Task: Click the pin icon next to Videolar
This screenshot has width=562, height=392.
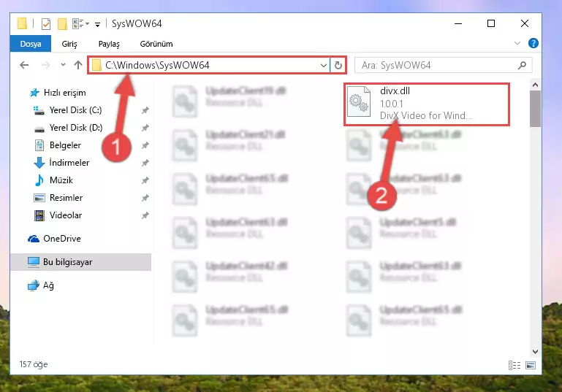Action: point(145,215)
